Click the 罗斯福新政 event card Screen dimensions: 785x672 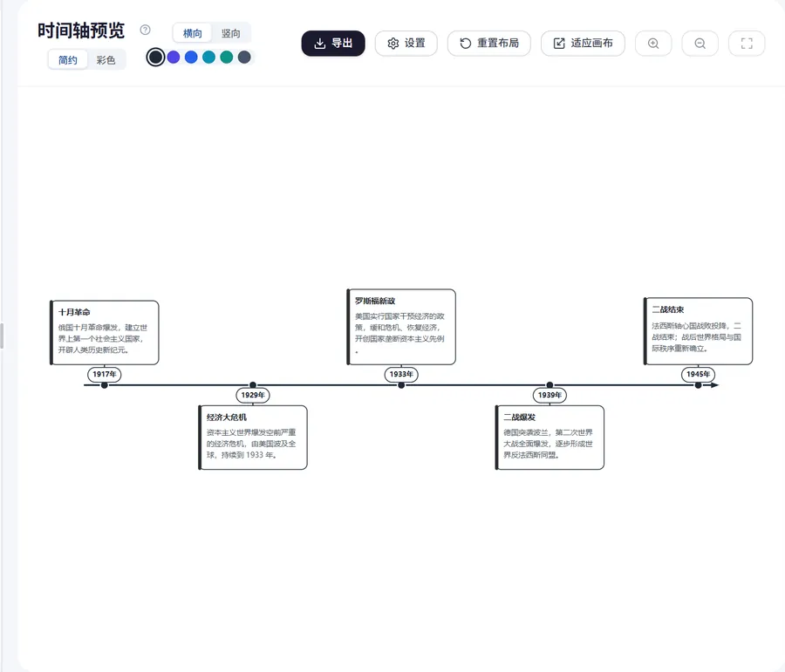pos(401,327)
